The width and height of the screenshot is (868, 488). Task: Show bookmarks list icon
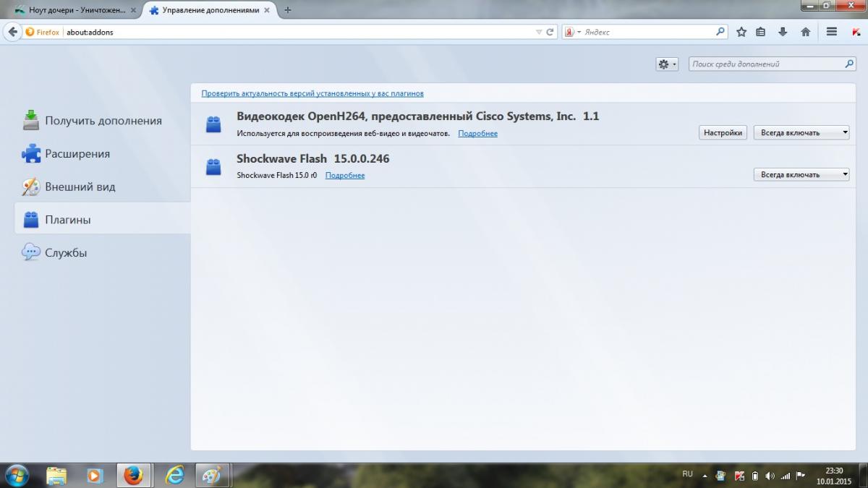[x=761, y=33]
